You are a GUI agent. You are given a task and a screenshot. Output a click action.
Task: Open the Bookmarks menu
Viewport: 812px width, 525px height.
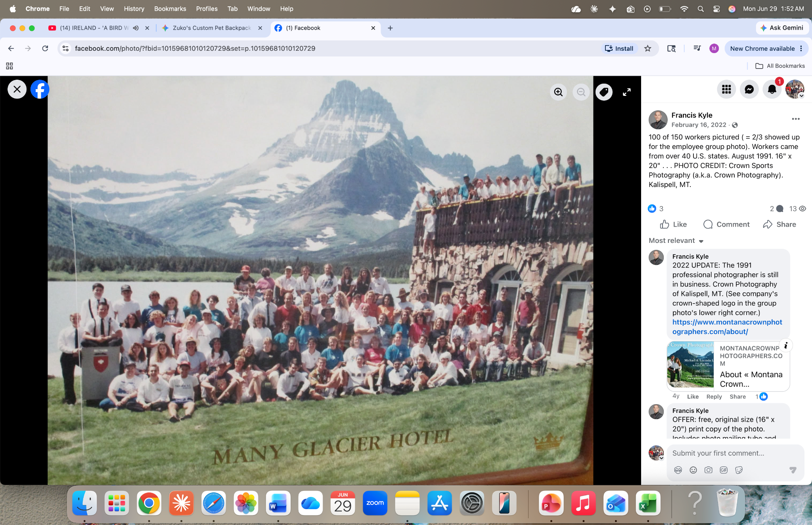(x=170, y=9)
